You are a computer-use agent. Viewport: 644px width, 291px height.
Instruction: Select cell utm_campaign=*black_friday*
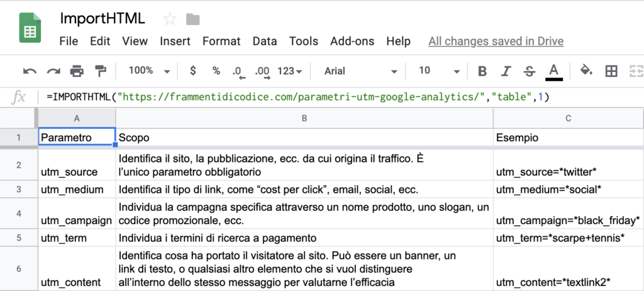coord(569,214)
